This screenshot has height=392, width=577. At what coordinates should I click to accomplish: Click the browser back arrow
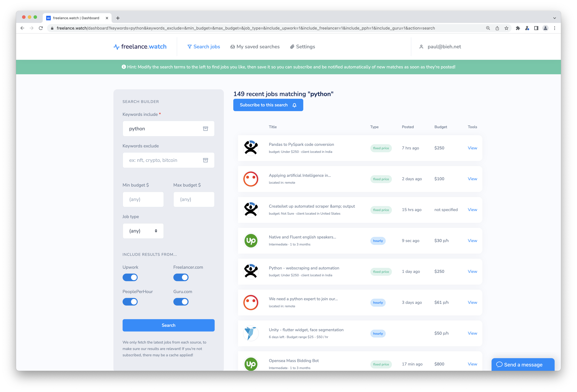pyautogui.click(x=22, y=28)
